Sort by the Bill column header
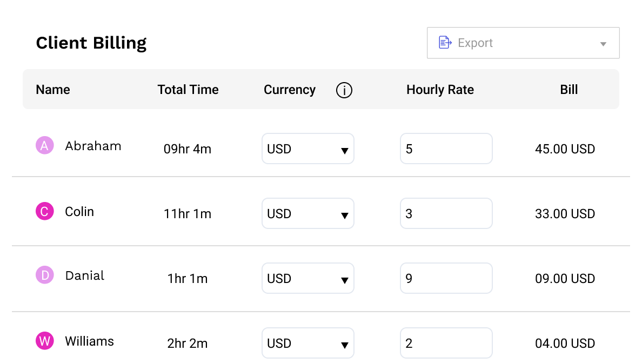 click(569, 90)
